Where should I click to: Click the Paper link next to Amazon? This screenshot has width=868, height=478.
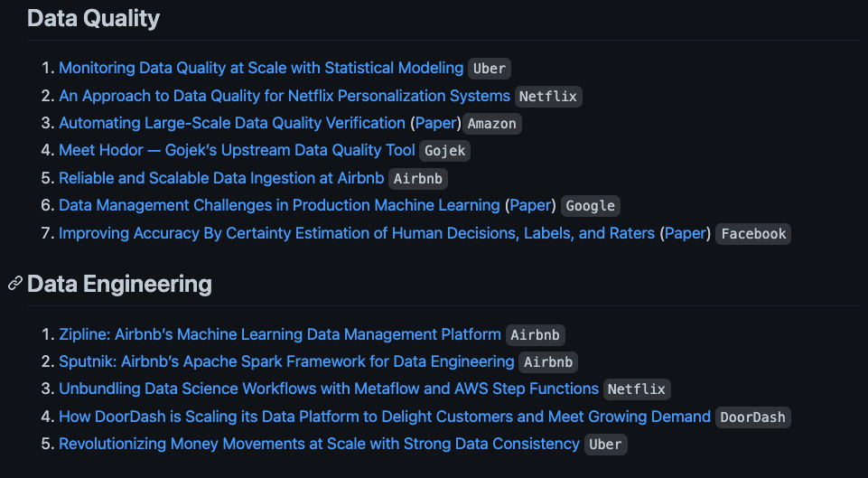tap(435, 123)
